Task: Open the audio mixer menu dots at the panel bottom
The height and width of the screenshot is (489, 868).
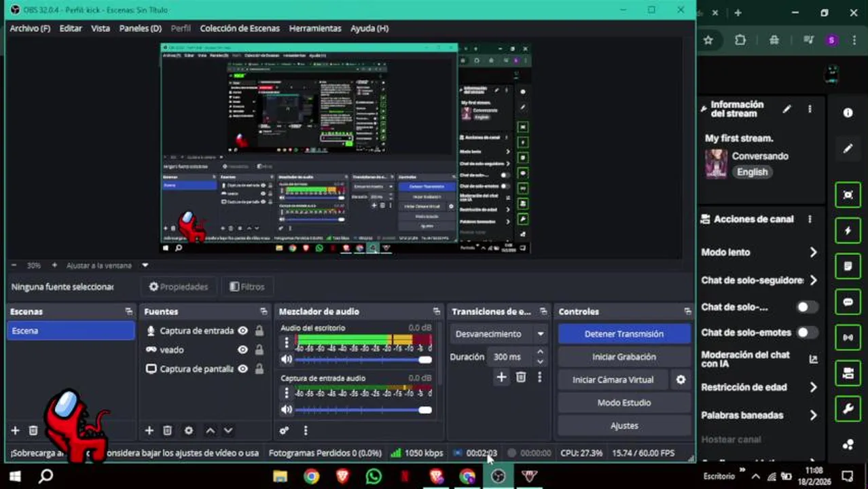Action: pos(306,431)
